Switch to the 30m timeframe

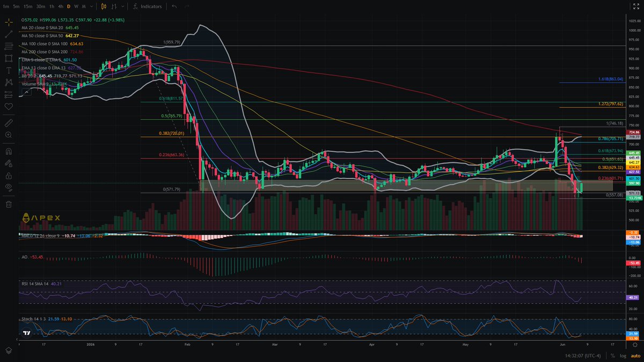(x=41, y=6)
